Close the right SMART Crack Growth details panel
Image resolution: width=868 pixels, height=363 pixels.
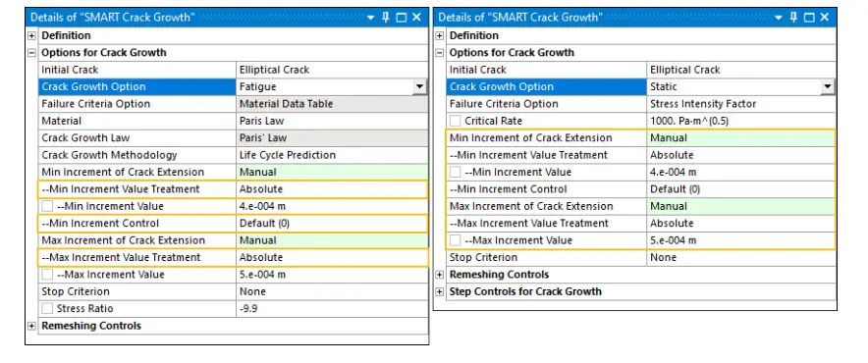coord(824,17)
